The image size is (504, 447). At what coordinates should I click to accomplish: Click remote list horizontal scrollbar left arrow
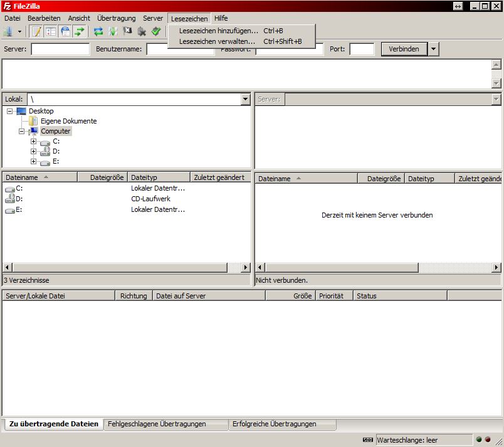pos(260,267)
